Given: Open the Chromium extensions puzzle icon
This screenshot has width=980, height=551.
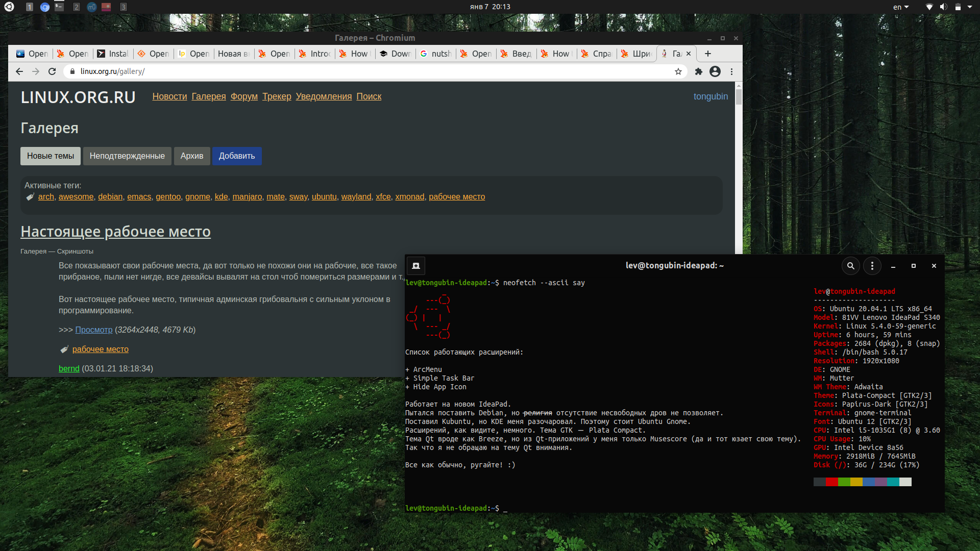Looking at the screenshot, I should [699, 71].
